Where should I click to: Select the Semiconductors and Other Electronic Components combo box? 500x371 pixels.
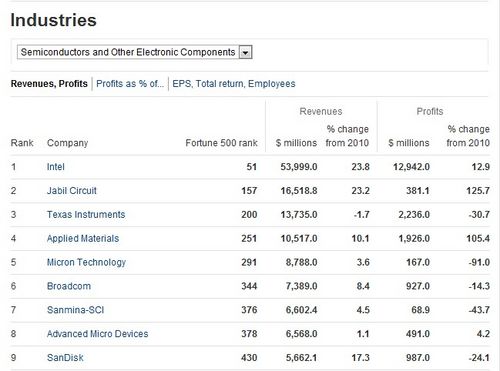[x=135, y=52]
